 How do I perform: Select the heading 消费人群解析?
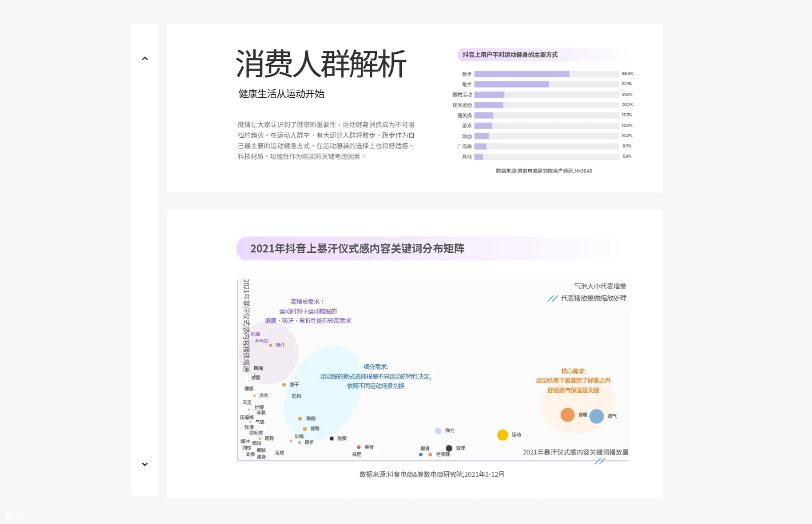tap(321, 64)
